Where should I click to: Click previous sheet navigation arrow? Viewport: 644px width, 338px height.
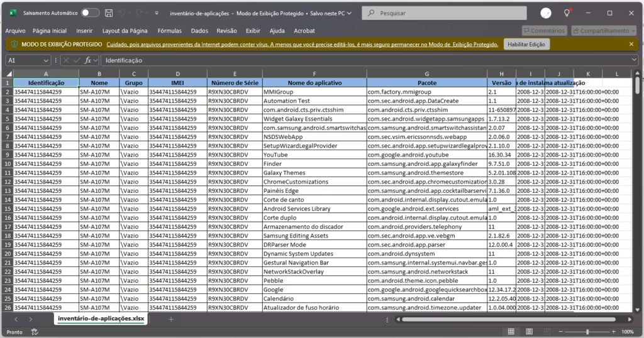[16, 319]
